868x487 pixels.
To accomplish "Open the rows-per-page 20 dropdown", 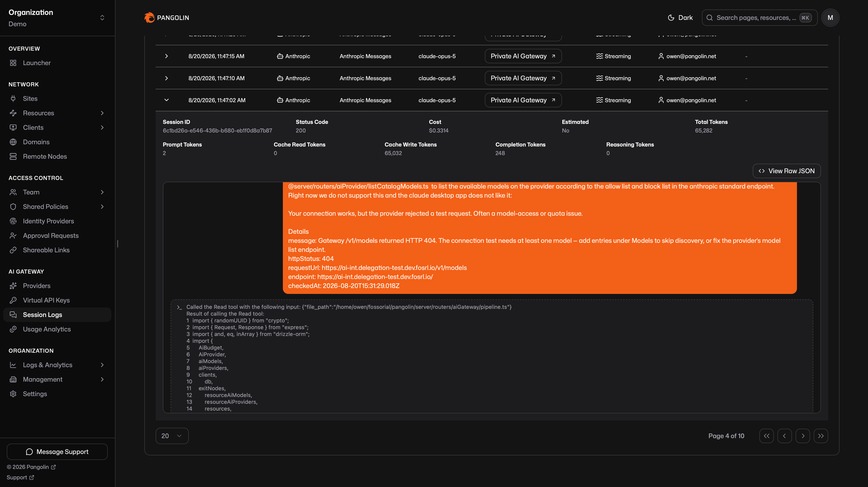I will 172,436.
